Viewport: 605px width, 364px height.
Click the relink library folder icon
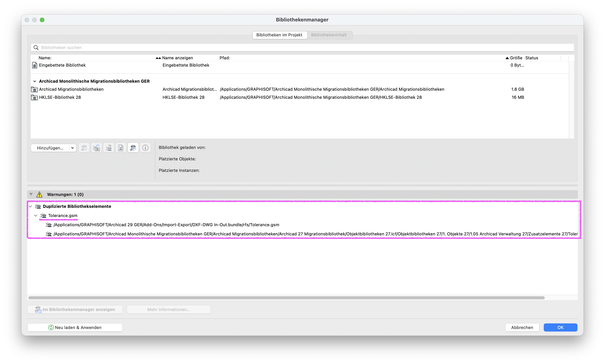pyautogui.click(x=96, y=148)
